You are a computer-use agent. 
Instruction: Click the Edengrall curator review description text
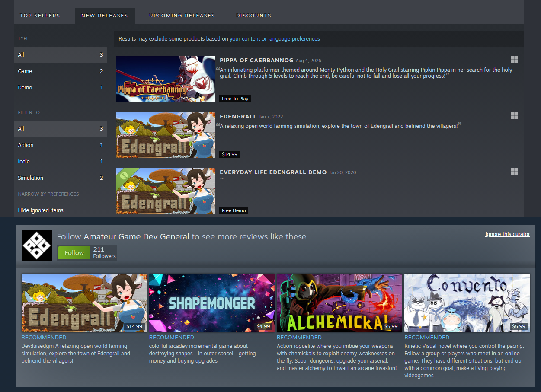point(76,354)
